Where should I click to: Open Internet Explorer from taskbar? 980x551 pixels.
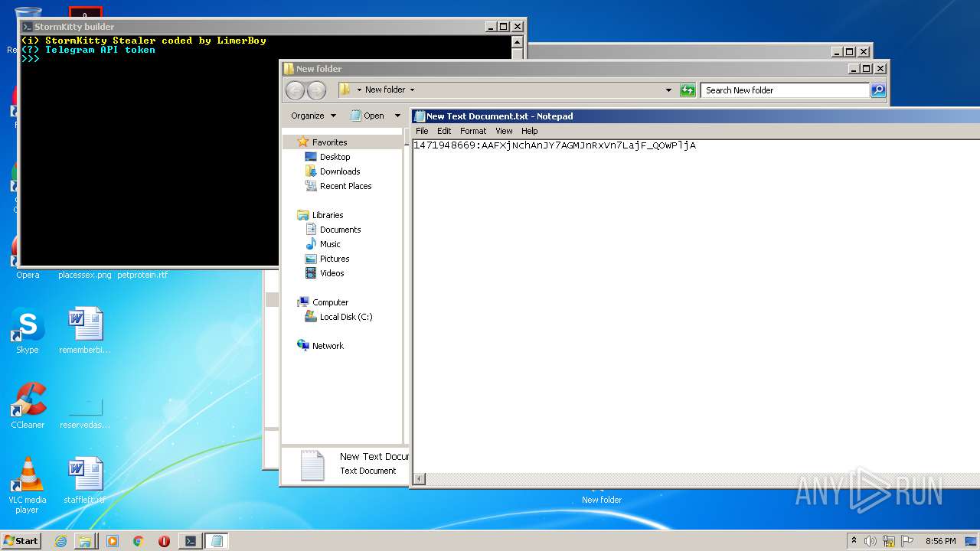coord(60,541)
